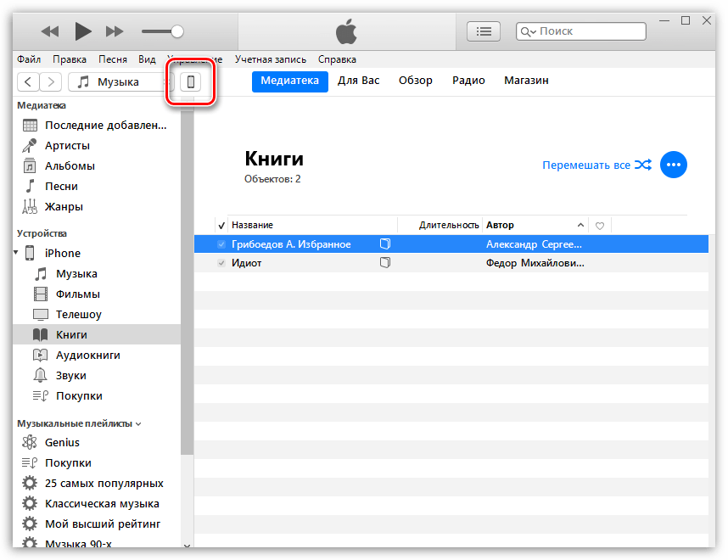Viewport: 728px width, 560px height.
Task: Select Песни in the library sidebar
Action: [97, 187]
